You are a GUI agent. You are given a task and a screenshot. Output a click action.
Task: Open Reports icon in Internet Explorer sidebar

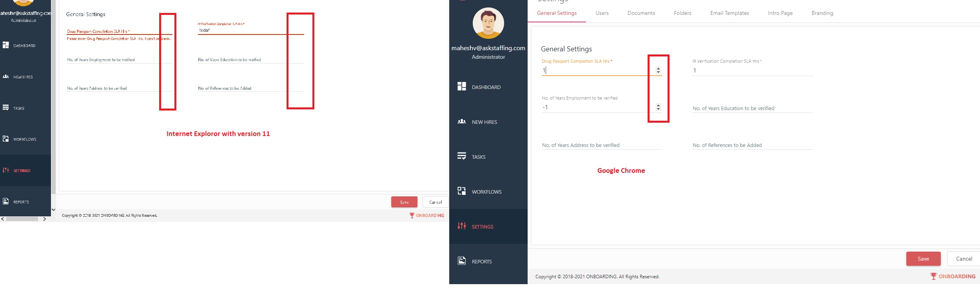pyautogui.click(x=6, y=201)
